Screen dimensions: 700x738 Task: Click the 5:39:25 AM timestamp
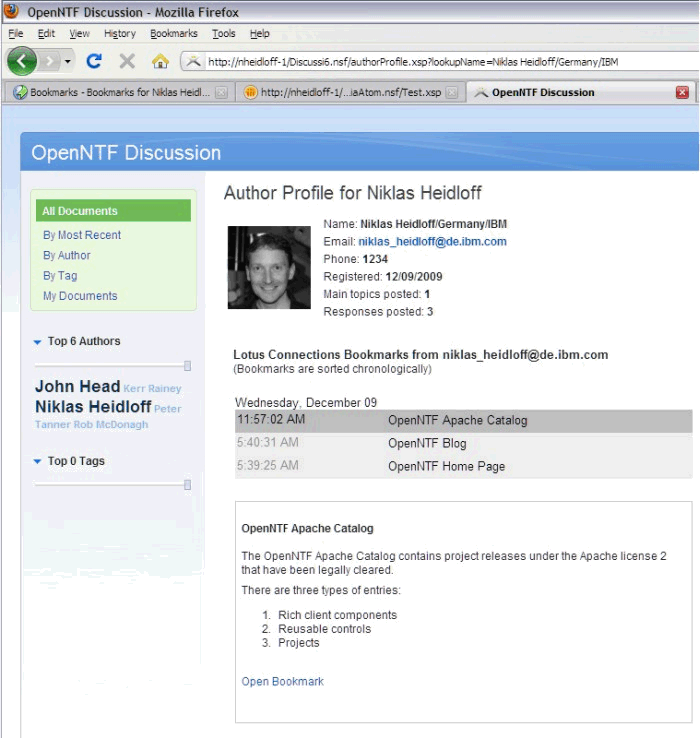[x=267, y=465]
